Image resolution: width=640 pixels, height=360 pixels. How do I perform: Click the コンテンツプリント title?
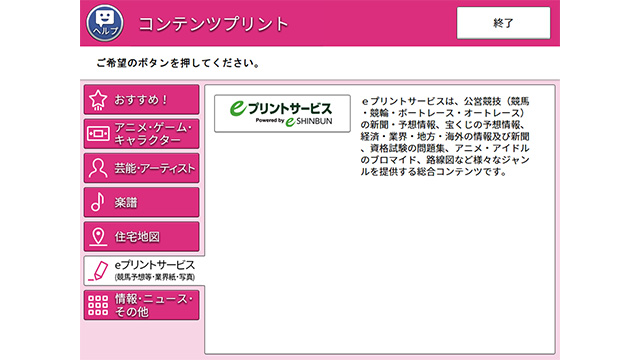click(213, 24)
